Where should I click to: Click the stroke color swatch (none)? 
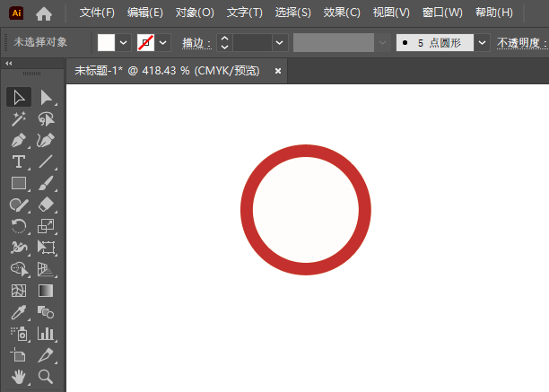click(145, 43)
